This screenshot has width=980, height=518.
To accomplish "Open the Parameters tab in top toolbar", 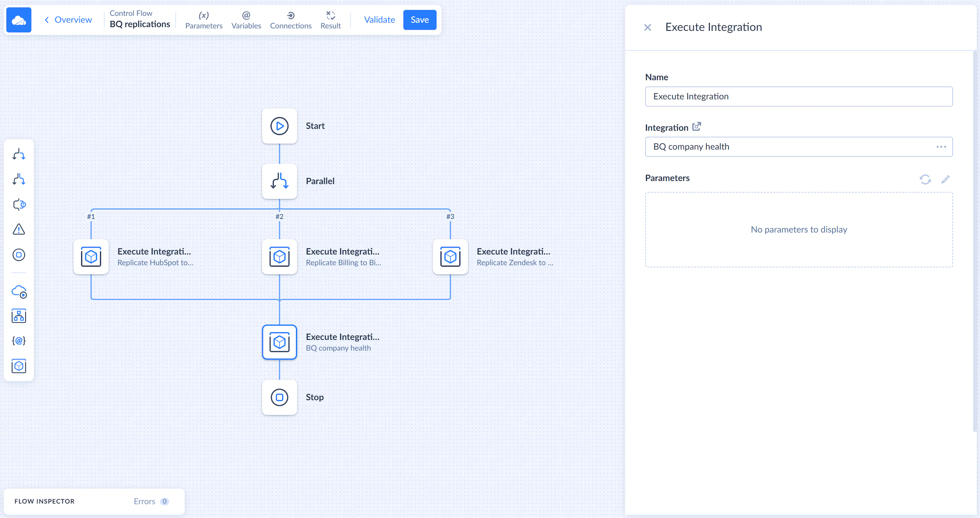I will click(x=204, y=20).
